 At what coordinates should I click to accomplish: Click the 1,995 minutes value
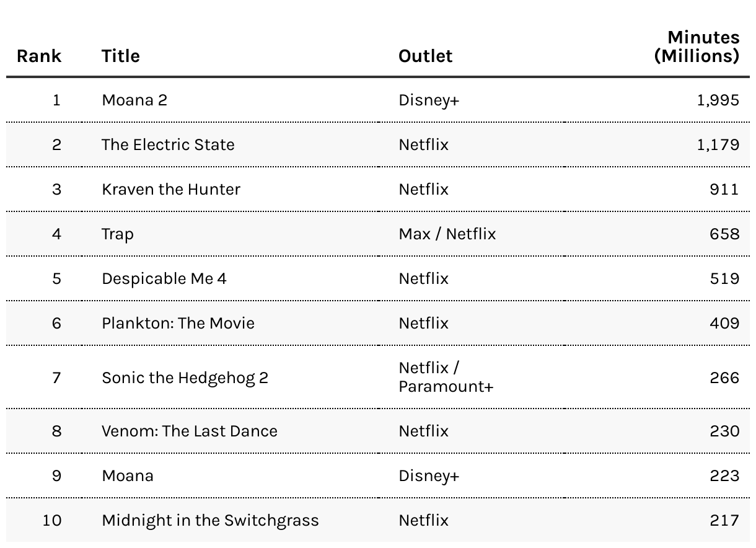point(718,100)
